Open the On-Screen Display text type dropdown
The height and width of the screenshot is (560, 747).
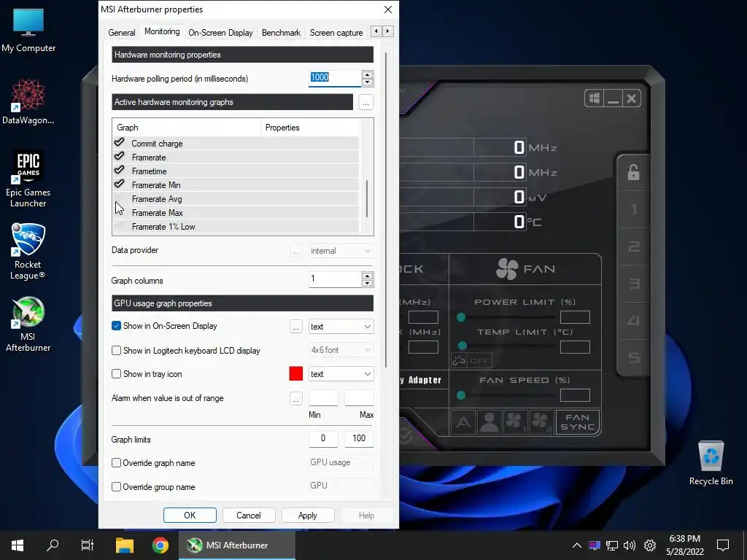click(341, 327)
